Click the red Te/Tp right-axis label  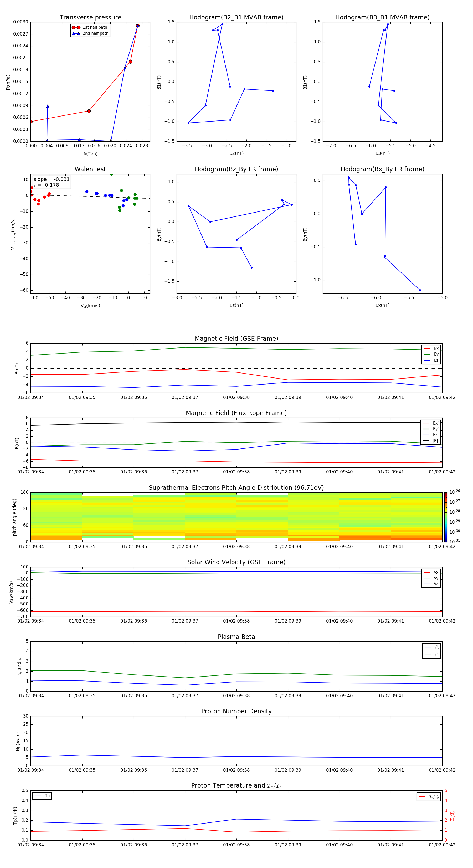(x=452, y=815)
